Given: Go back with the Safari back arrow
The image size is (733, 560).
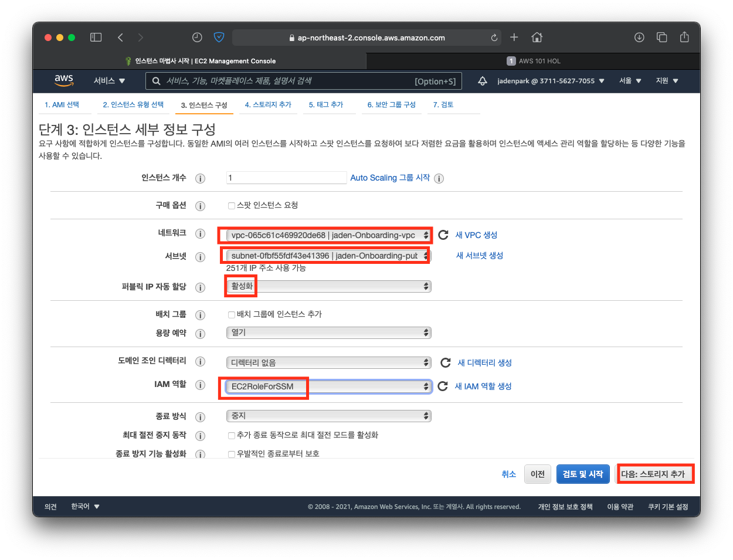Looking at the screenshot, I should 120,38.
